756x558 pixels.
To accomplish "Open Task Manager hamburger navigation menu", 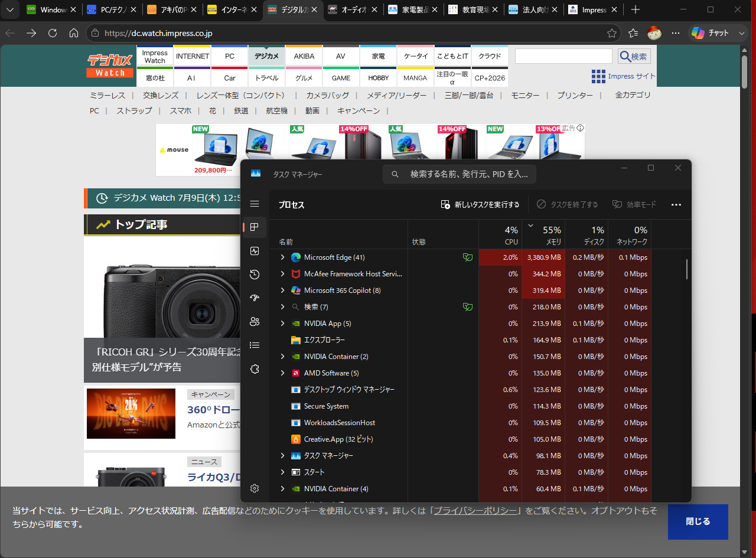I will (255, 204).
